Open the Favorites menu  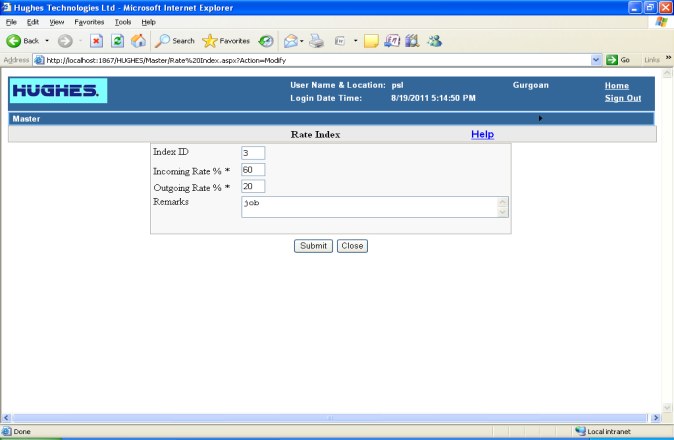[89, 21]
